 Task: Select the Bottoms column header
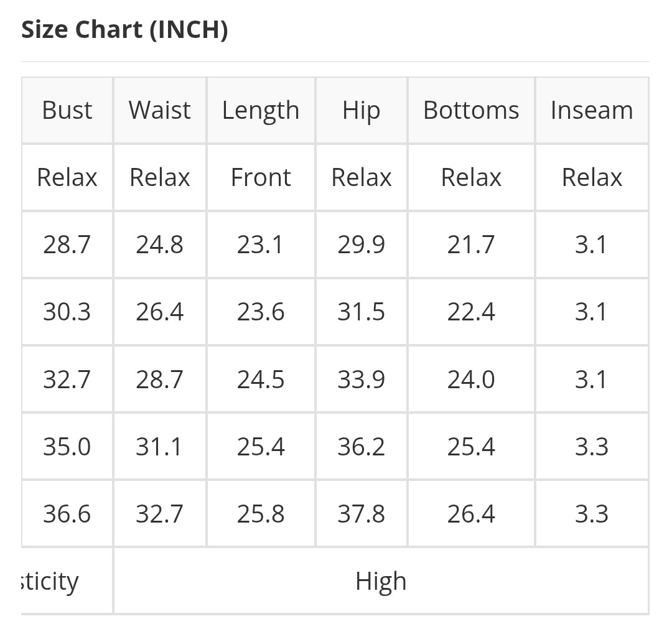[471, 110]
